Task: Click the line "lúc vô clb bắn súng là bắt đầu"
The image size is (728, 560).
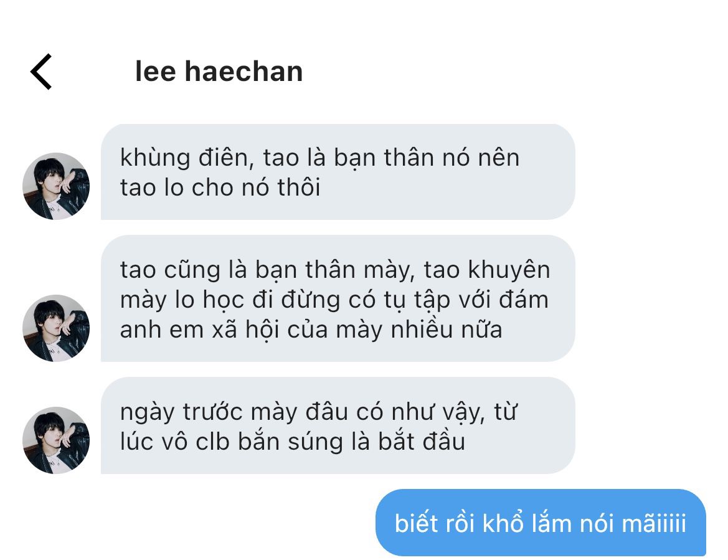Action: click(x=293, y=442)
